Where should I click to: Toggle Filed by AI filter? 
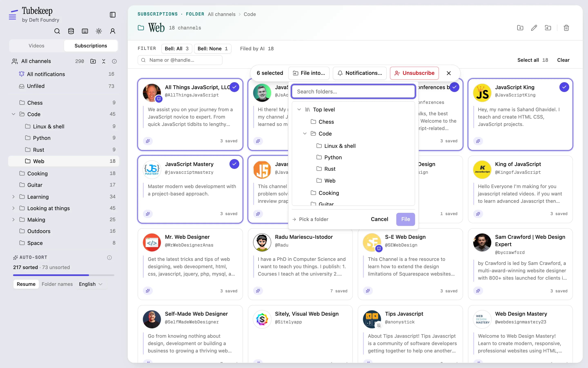257,49
